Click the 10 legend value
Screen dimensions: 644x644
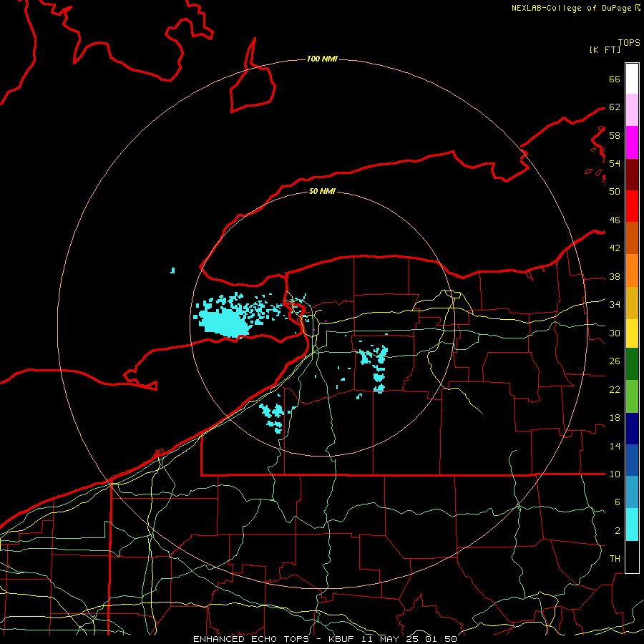tap(615, 474)
